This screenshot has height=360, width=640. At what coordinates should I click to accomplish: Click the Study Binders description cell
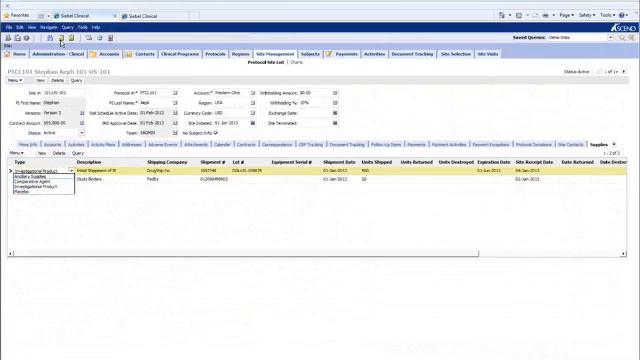point(110,179)
